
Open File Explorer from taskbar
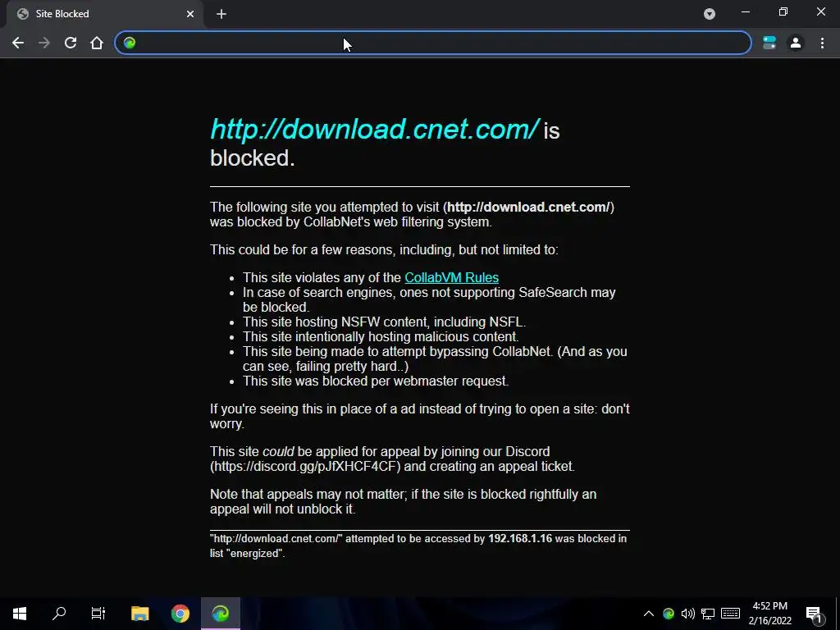pos(139,614)
